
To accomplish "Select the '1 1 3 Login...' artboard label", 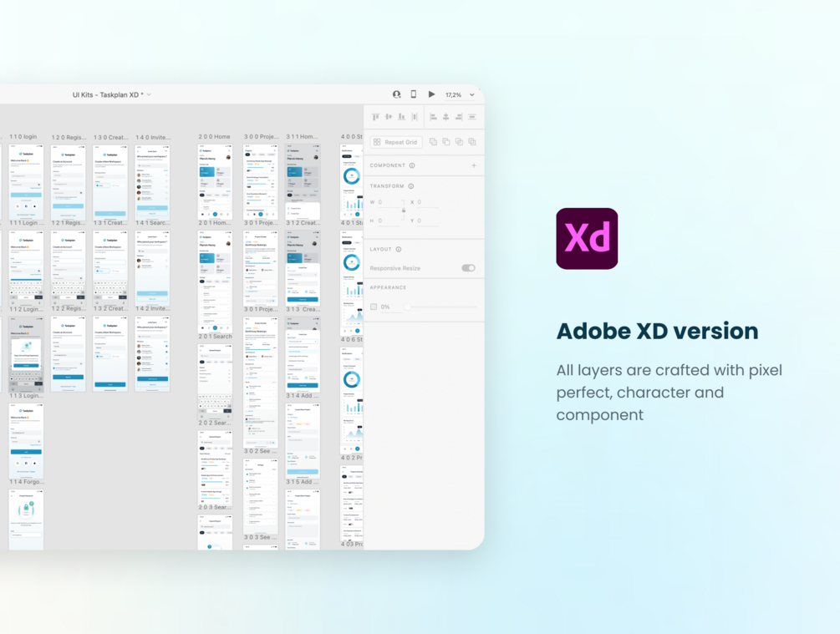I will point(27,396).
